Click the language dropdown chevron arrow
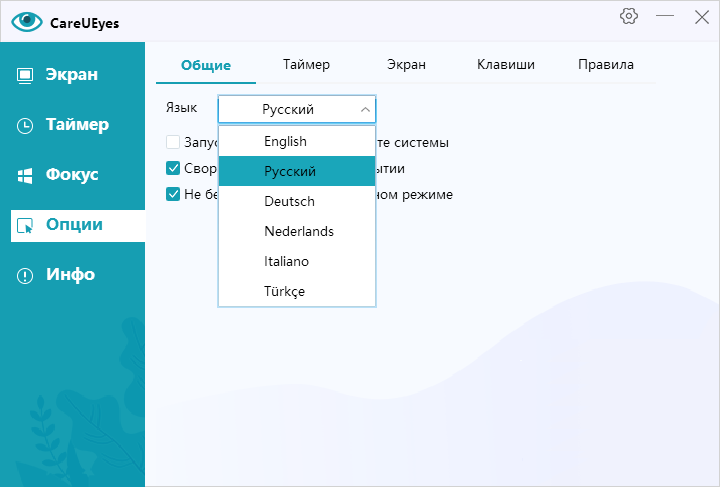 pos(366,110)
